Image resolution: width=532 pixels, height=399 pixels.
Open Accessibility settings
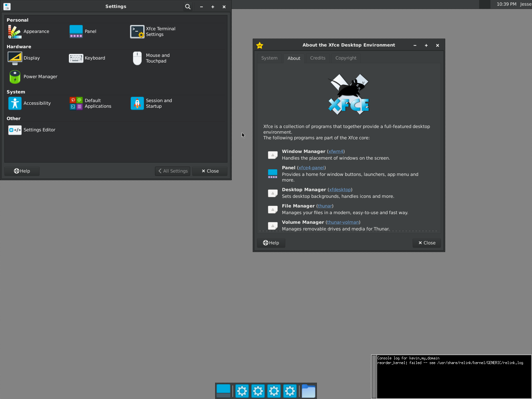[29, 103]
